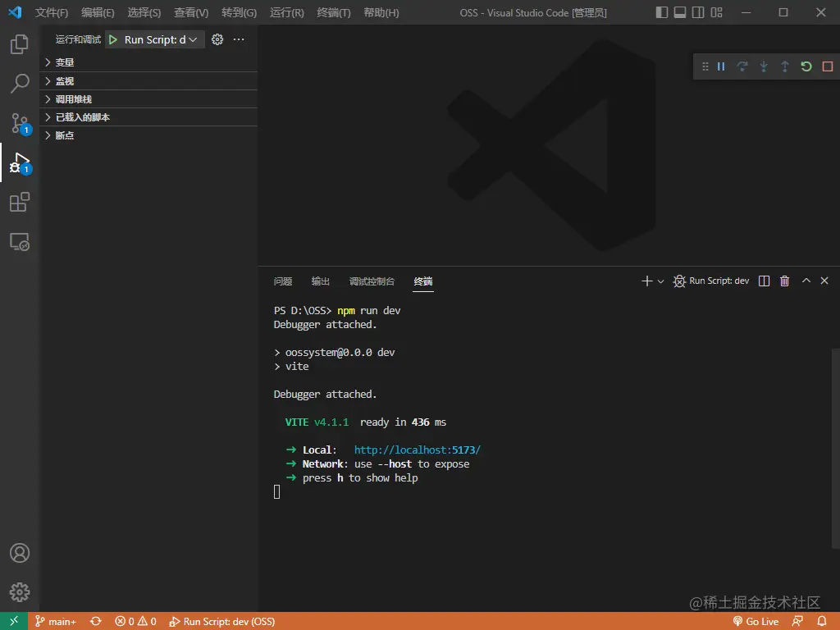Click Go Live in status bar
The height and width of the screenshot is (630, 840).
(756, 622)
